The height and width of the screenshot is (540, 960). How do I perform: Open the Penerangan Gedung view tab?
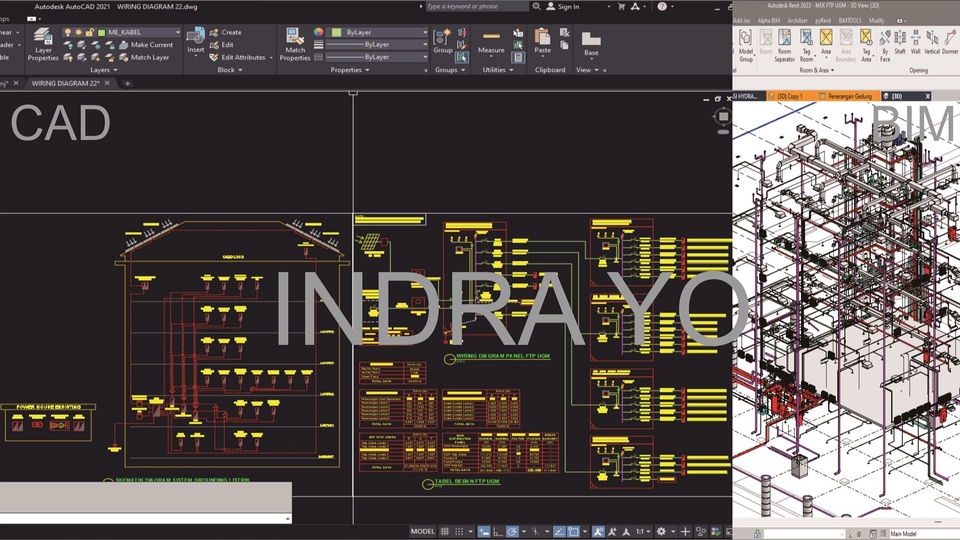(x=848, y=96)
